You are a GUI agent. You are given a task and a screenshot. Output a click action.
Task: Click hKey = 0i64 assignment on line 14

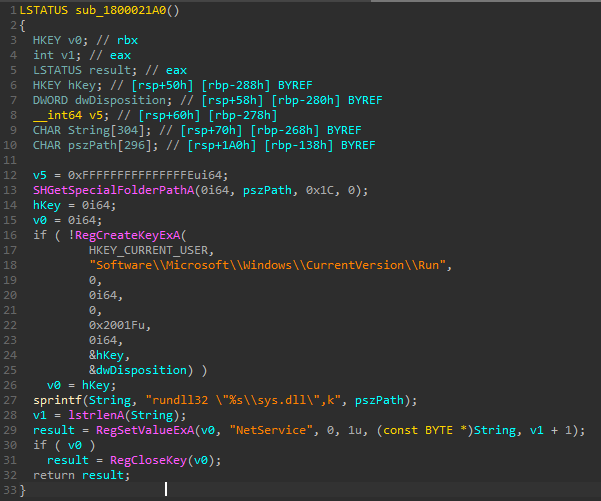pyautogui.click(x=75, y=205)
